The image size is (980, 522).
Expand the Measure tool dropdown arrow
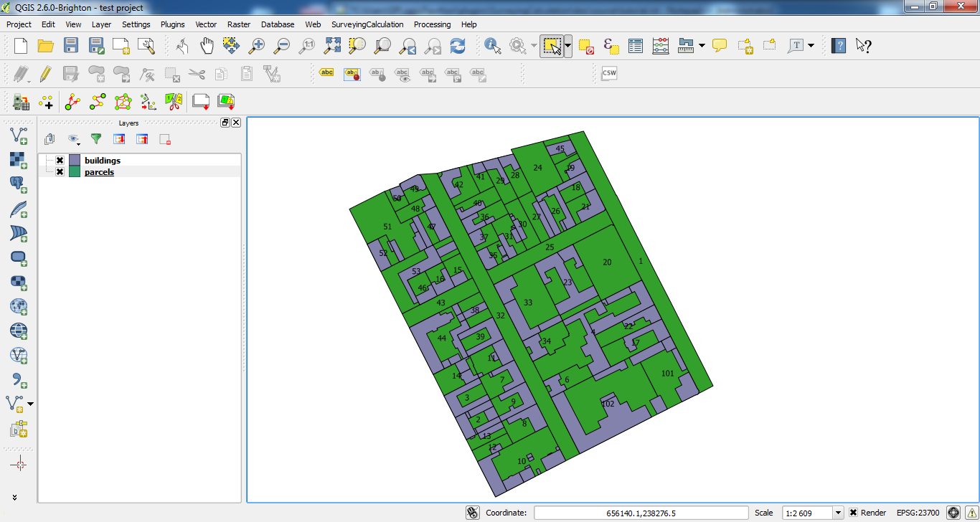702,46
